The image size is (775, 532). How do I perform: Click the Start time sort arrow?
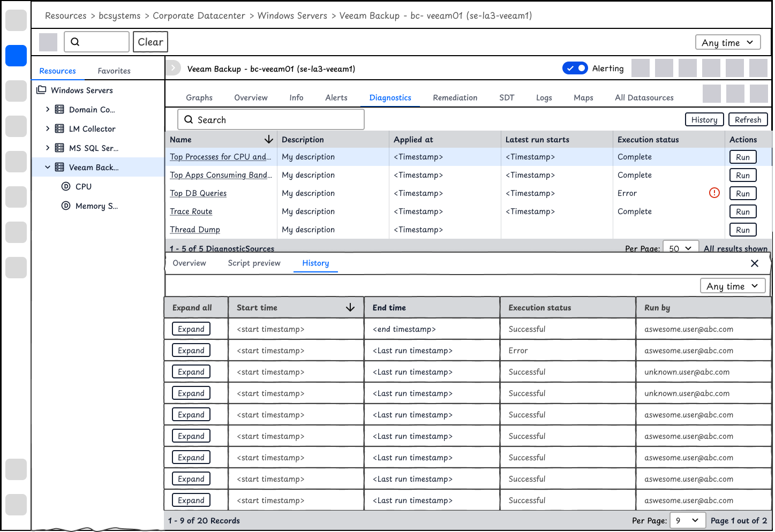click(350, 307)
